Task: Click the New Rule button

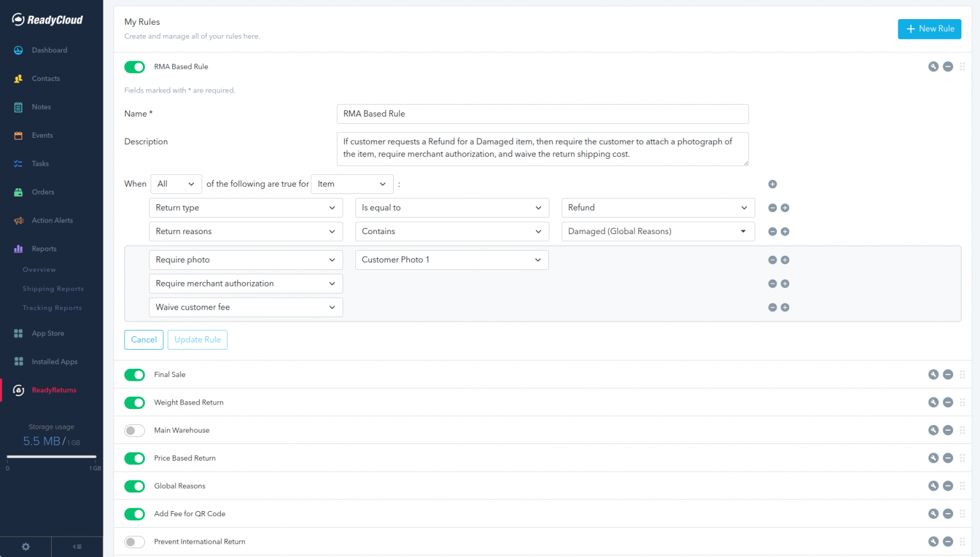Action: coord(929,29)
